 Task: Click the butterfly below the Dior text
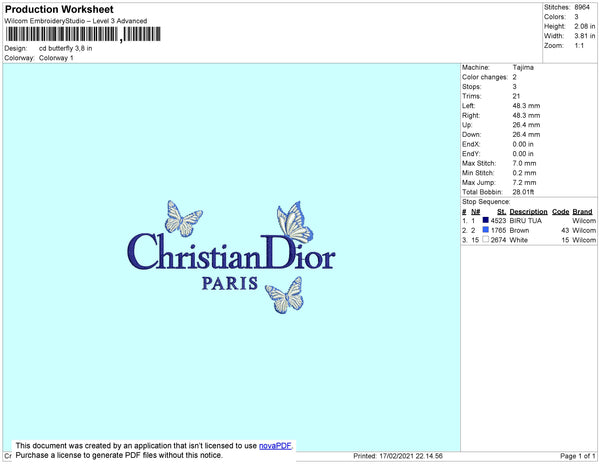click(x=285, y=295)
